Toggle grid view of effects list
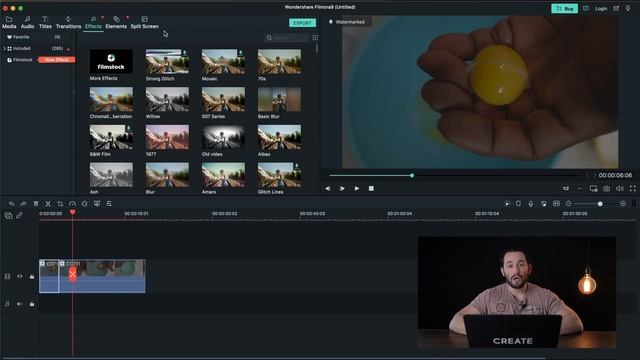 click(x=315, y=38)
